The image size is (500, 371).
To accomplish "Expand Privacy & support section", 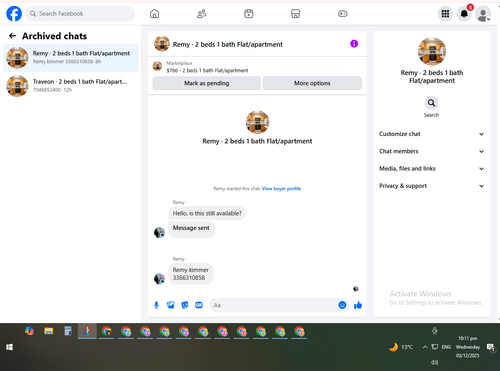I will (x=431, y=186).
